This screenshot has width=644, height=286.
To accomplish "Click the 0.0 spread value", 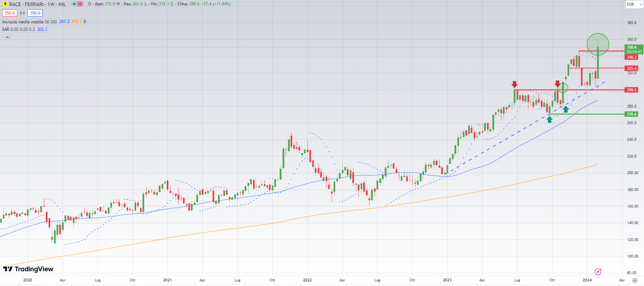I will 22,13.
